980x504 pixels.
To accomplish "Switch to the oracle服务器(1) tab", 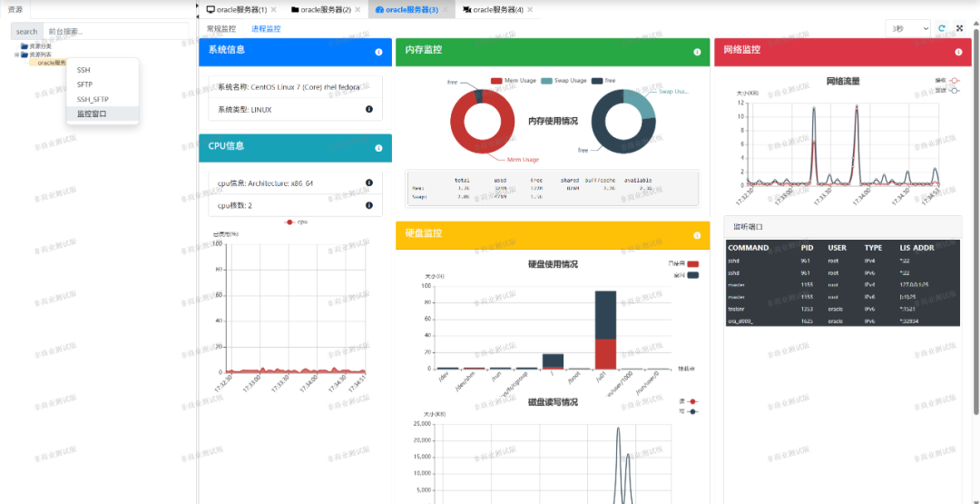I will tap(242, 10).
